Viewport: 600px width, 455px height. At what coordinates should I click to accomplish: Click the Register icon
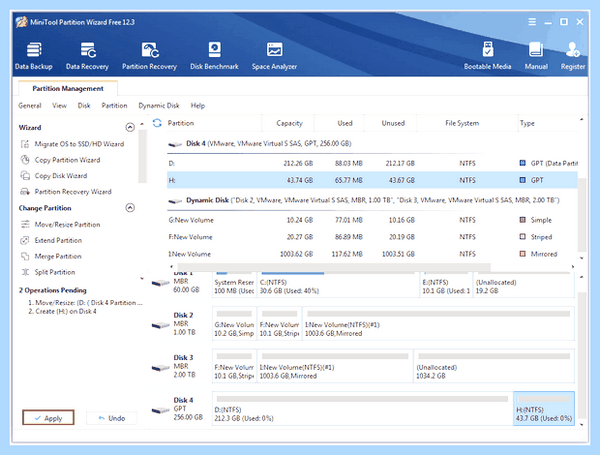click(x=573, y=49)
